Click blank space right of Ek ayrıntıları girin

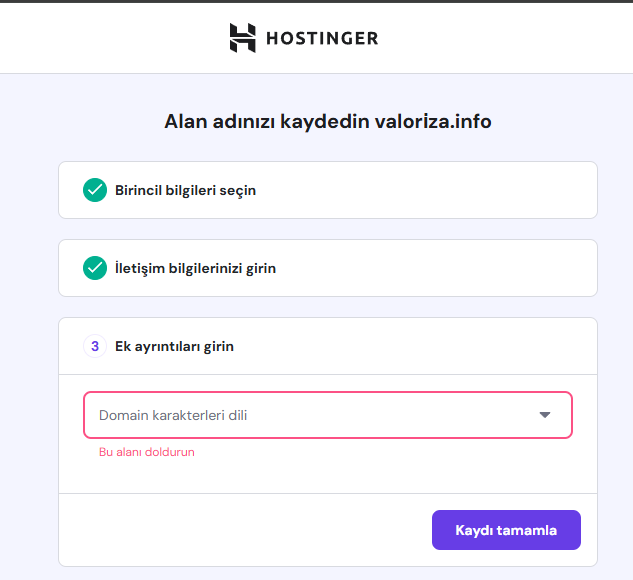coord(414,346)
